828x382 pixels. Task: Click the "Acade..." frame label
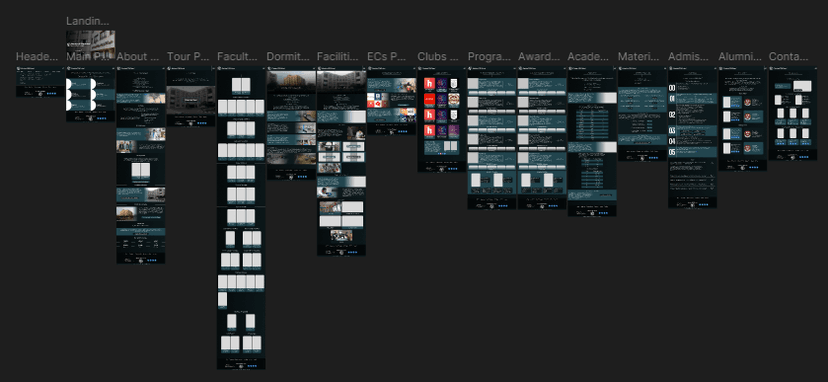[589, 57]
